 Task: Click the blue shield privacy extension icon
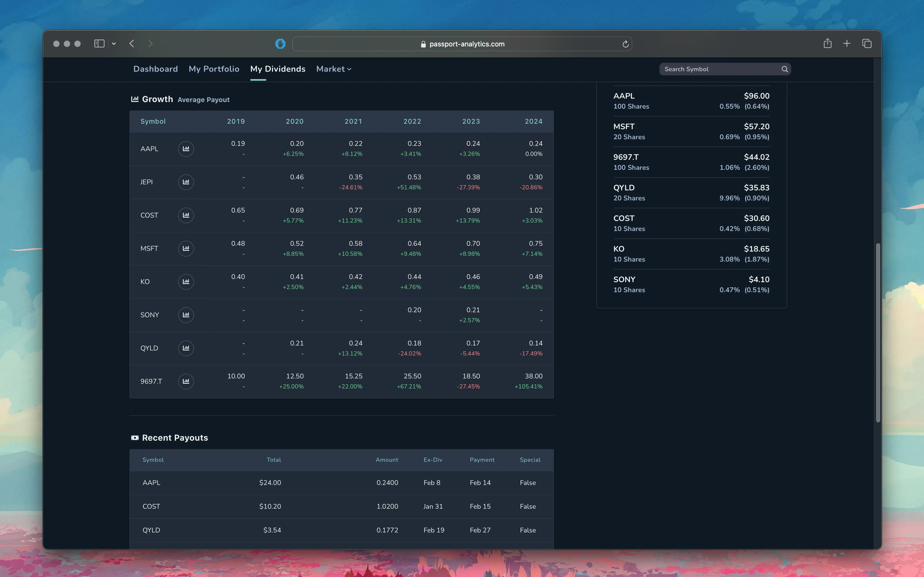[x=280, y=44]
